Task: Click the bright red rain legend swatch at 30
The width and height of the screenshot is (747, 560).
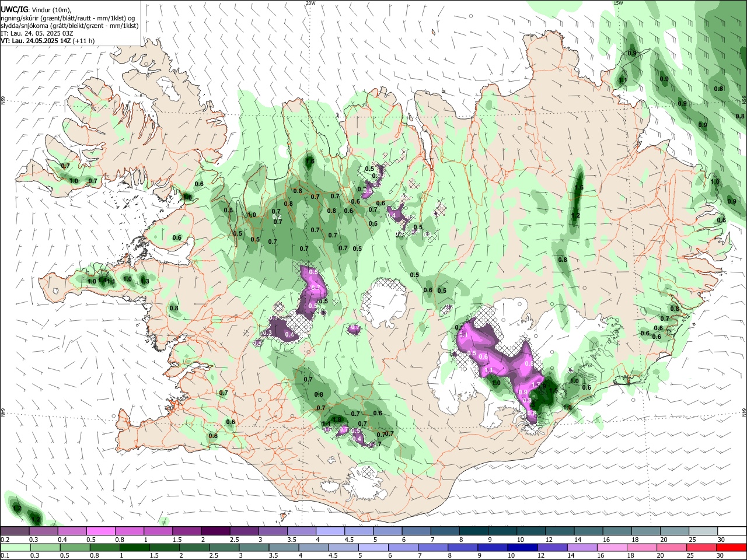Action: [x=732, y=547]
